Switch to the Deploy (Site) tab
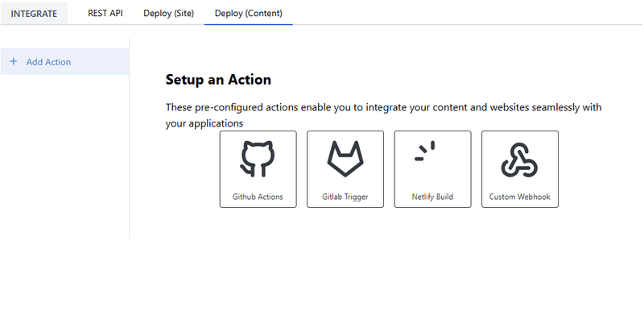The width and height of the screenshot is (644, 332). (x=168, y=14)
